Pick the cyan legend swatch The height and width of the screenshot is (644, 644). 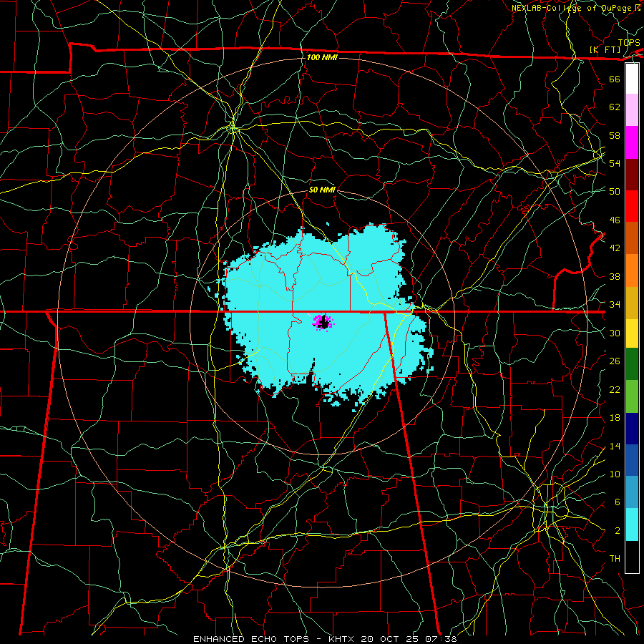click(632, 525)
